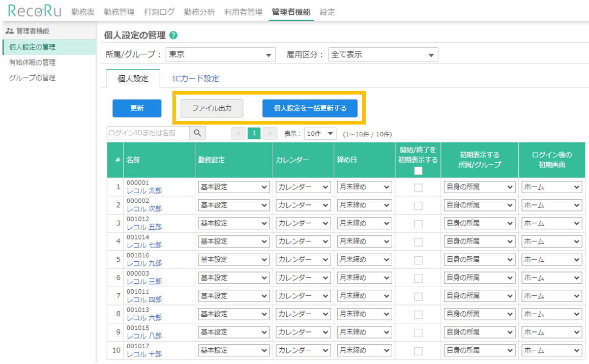Image resolution: width=589 pixels, height=364 pixels.
Task: Open the 勤務表 menu
Action: pyautogui.click(x=83, y=12)
